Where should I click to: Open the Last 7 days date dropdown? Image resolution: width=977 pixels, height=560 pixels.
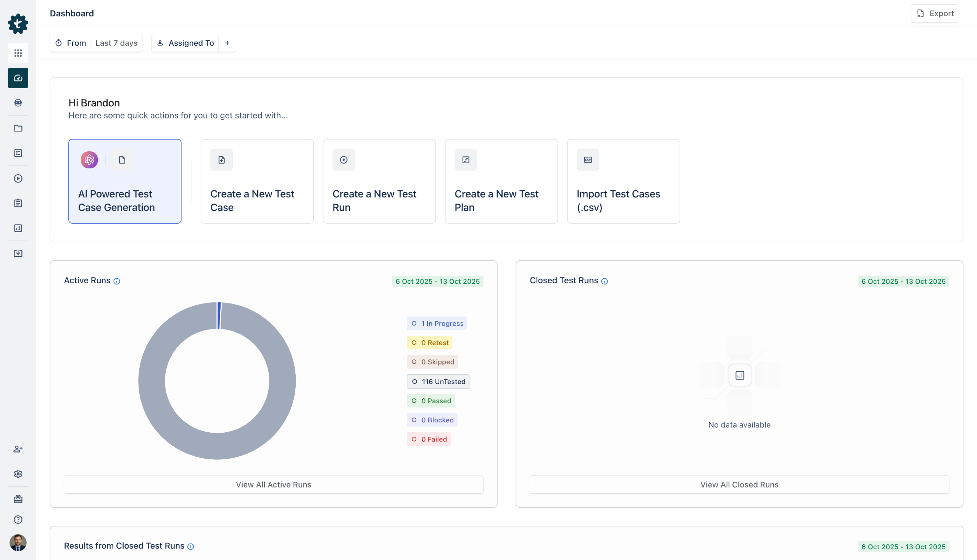116,43
